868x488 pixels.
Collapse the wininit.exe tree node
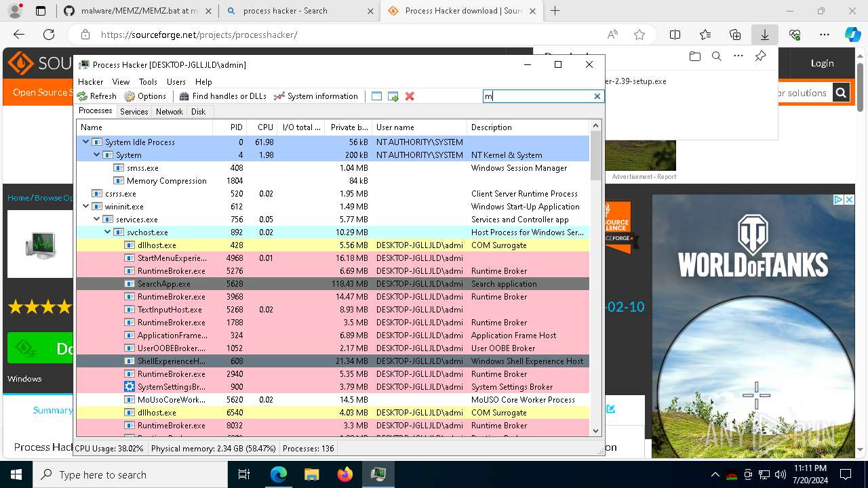[85, 207]
